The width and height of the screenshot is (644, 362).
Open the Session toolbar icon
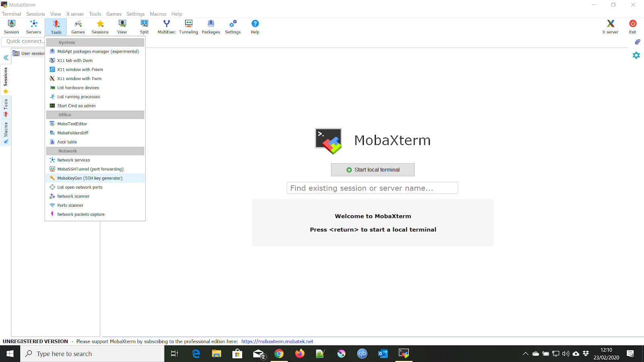click(x=11, y=27)
